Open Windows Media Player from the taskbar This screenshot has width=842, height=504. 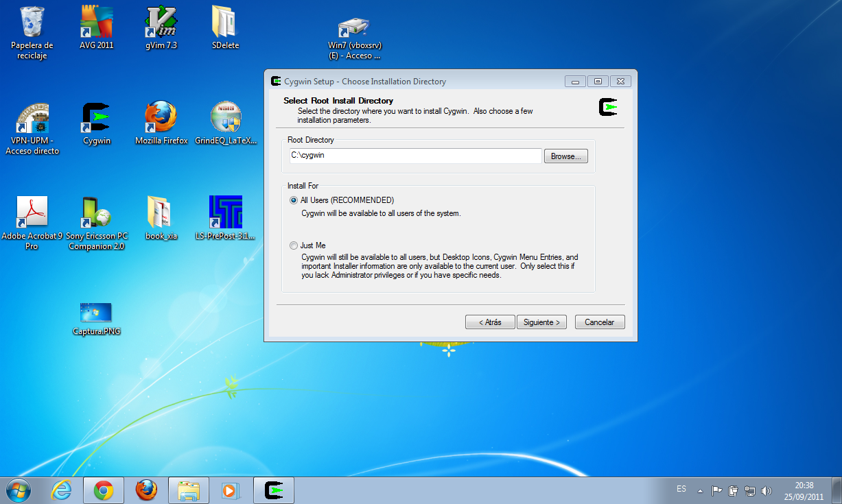pos(230,490)
